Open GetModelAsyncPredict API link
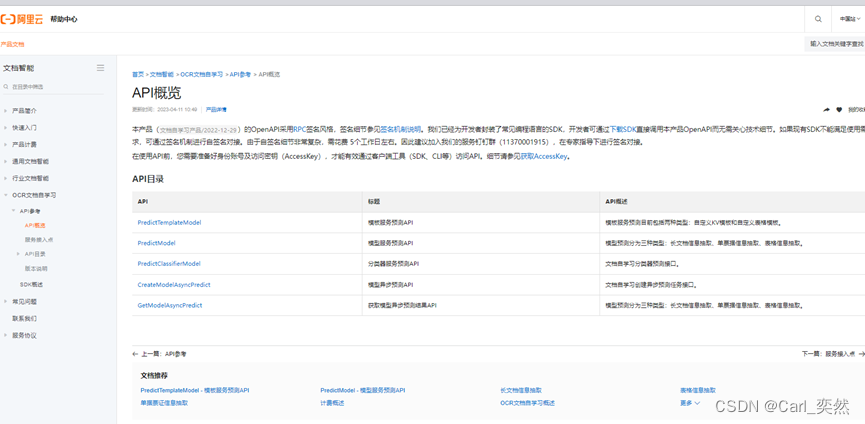The image size is (865, 424). point(170,305)
